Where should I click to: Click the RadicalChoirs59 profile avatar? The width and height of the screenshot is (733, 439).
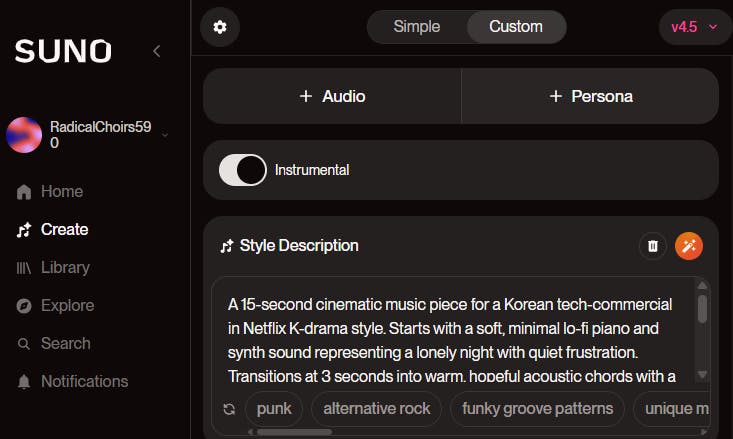pyautogui.click(x=24, y=135)
